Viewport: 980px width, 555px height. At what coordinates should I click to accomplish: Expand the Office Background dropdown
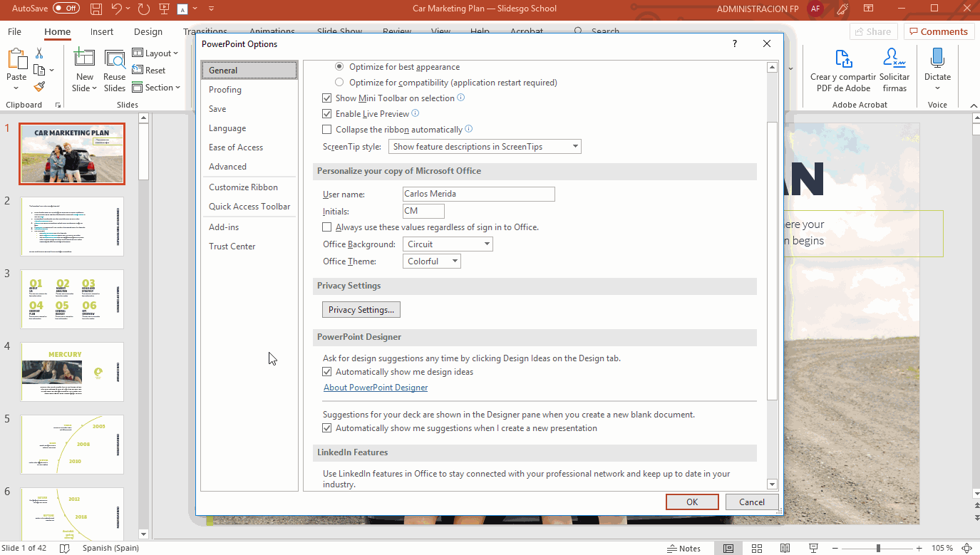448,244
